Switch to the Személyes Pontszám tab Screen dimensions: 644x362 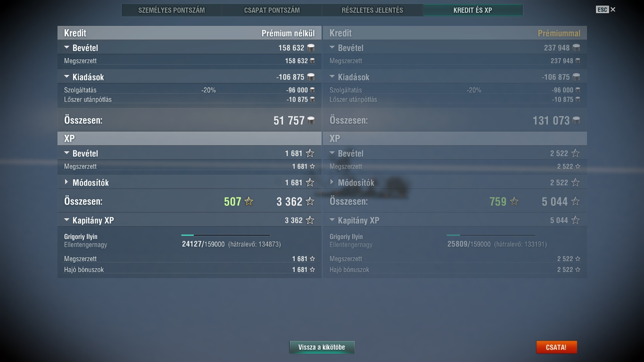click(x=172, y=10)
